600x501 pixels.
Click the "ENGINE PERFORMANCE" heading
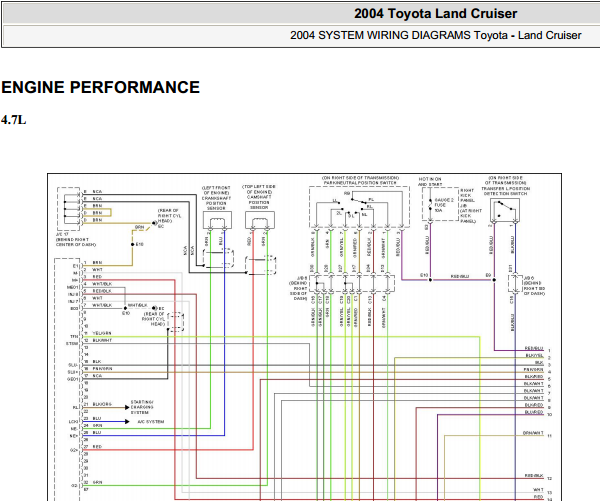coord(101,87)
